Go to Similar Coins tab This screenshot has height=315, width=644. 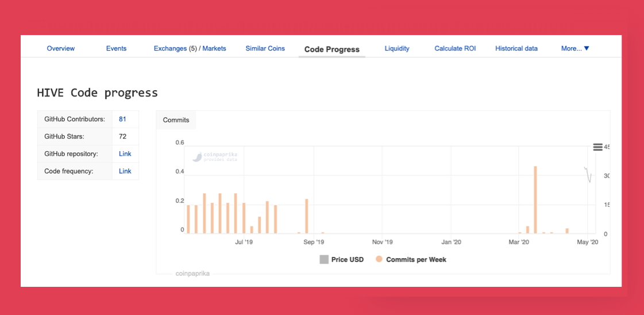pos(265,48)
